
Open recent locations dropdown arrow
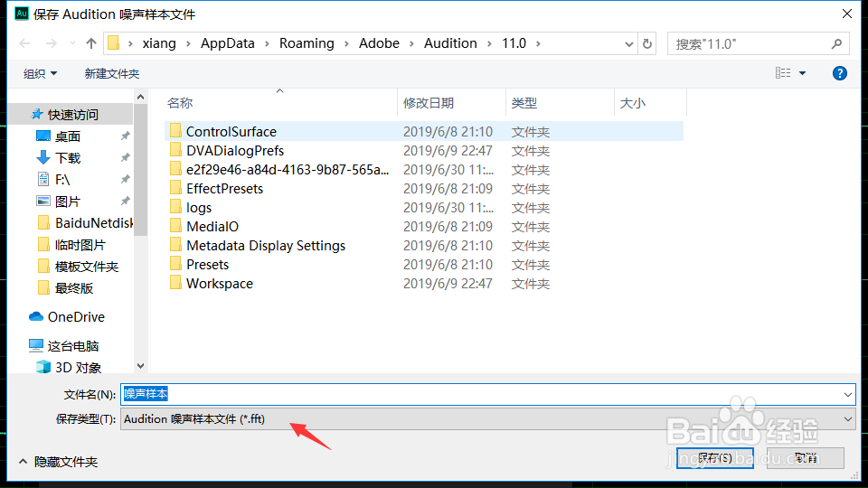pos(72,43)
